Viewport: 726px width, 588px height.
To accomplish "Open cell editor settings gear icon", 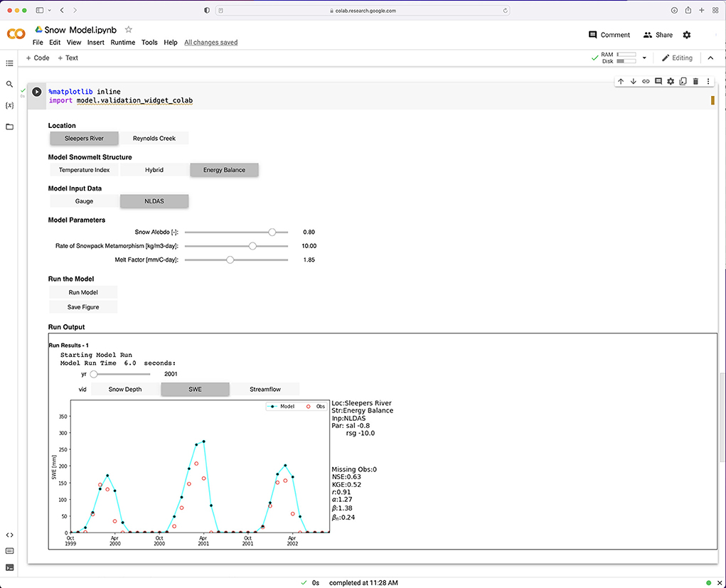I will (671, 81).
